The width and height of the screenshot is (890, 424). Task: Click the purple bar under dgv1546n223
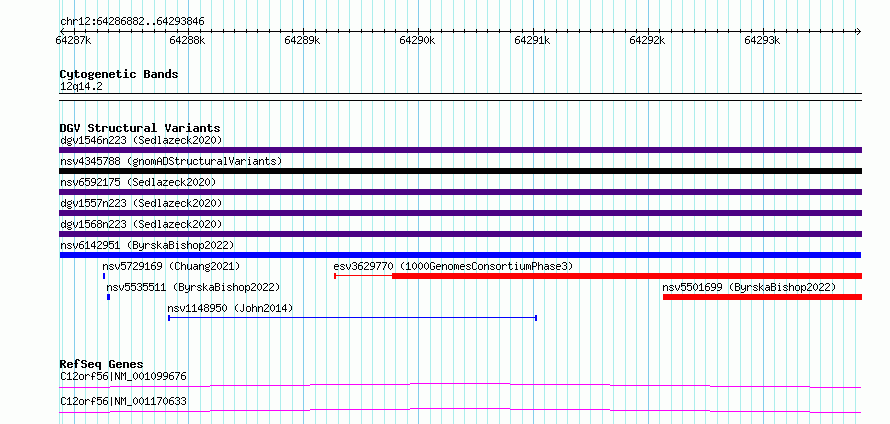pos(460,150)
